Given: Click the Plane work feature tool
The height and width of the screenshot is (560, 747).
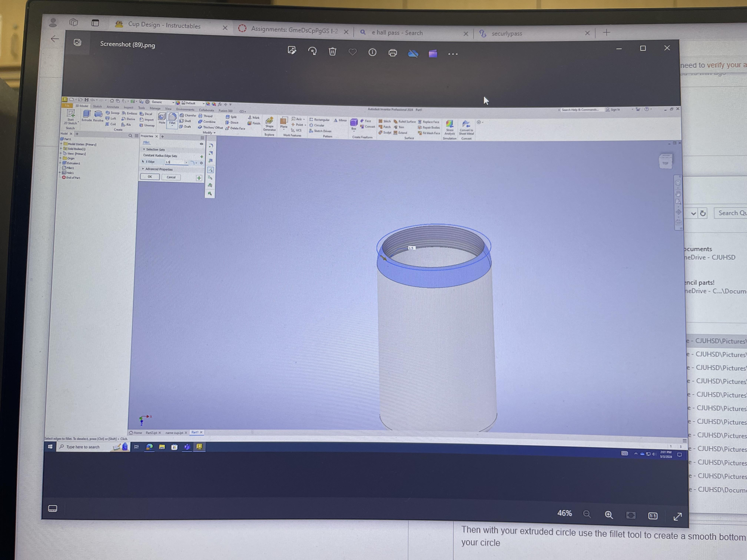Looking at the screenshot, I should click(x=284, y=123).
